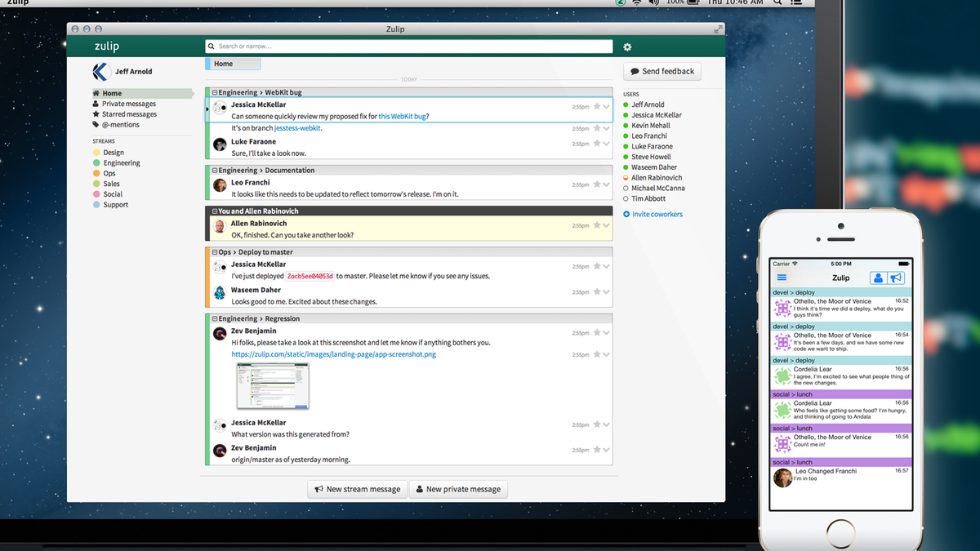Star Luke Faraone's 'Sure, I'll take a look' message
980x551 pixels.
coord(597,144)
